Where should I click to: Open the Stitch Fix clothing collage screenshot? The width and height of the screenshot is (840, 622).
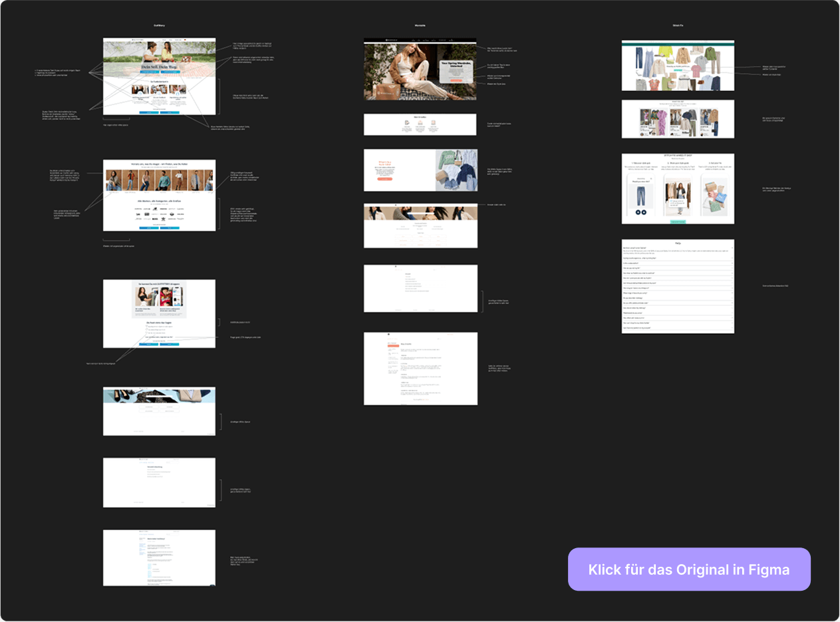[678, 67]
